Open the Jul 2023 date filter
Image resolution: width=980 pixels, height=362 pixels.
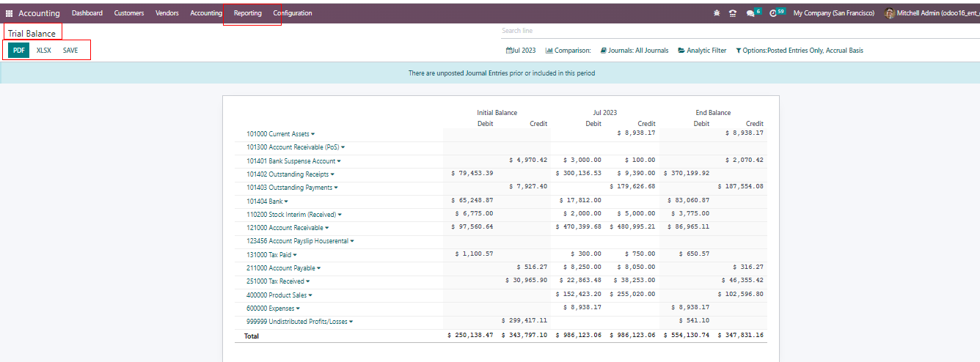(521, 51)
